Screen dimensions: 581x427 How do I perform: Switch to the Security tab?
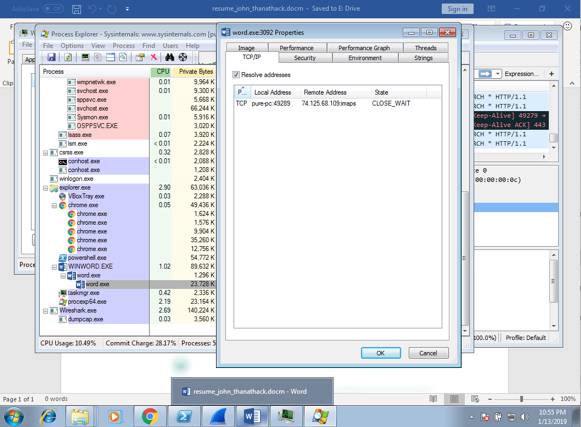(x=305, y=58)
